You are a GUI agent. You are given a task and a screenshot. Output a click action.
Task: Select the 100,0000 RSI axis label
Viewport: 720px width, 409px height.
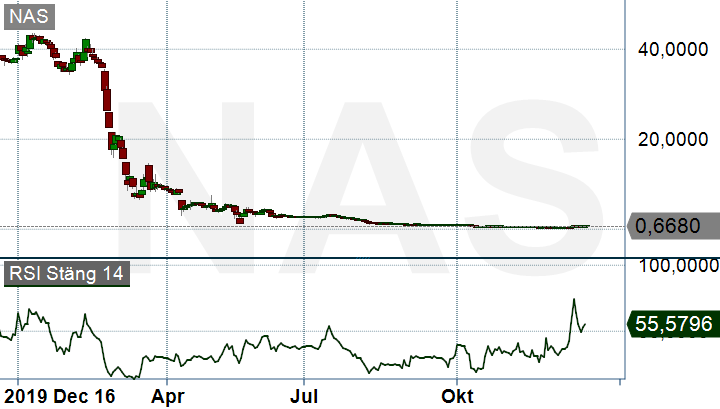click(x=679, y=266)
